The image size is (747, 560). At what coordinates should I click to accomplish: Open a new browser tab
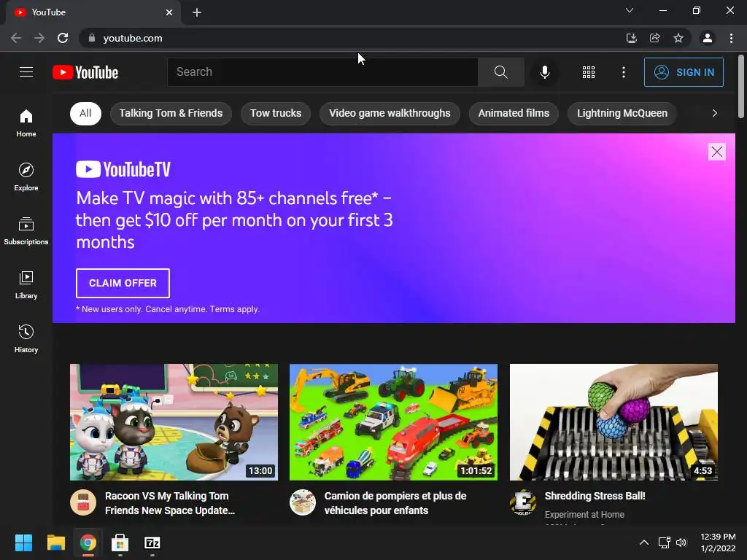(x=197, y=12)
